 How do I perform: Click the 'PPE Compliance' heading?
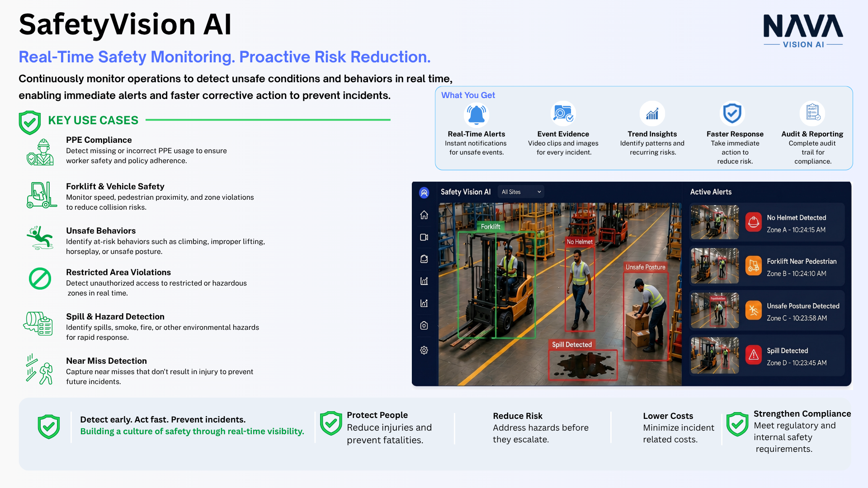[x=99, y=140]
